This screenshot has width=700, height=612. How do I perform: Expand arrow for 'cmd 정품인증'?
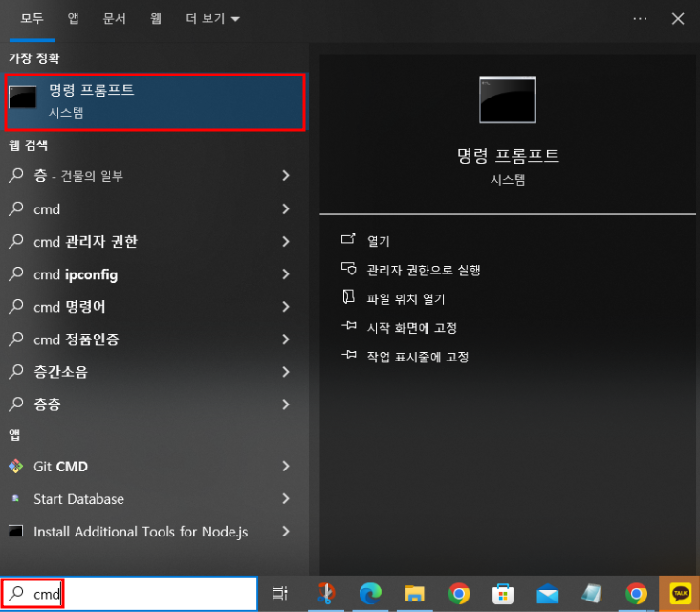click(x=286, y=339)
